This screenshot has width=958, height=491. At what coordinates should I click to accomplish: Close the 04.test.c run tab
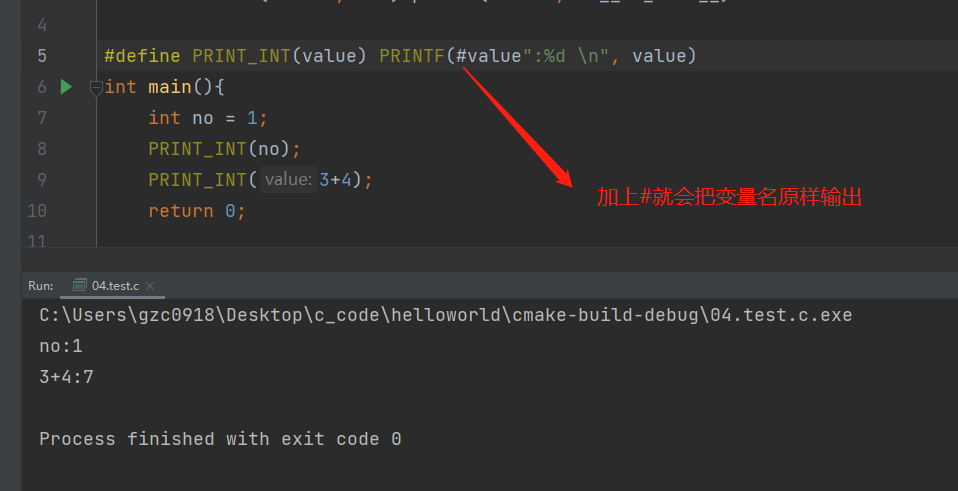pos(150,286)
